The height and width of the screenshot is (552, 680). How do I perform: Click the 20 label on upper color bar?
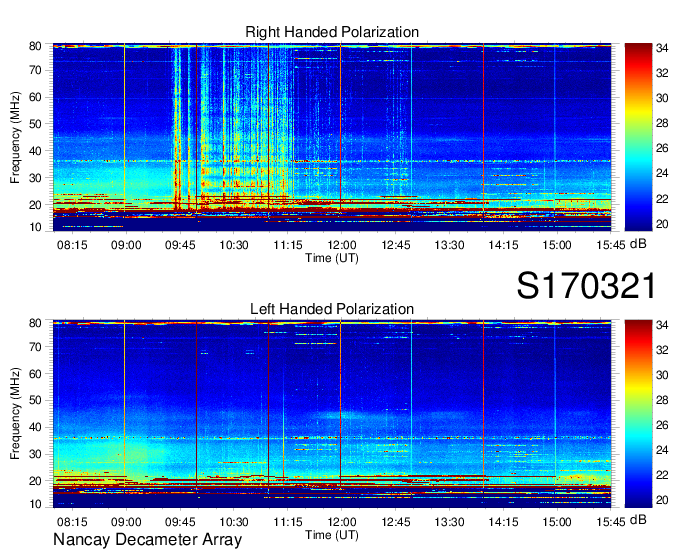662,224
